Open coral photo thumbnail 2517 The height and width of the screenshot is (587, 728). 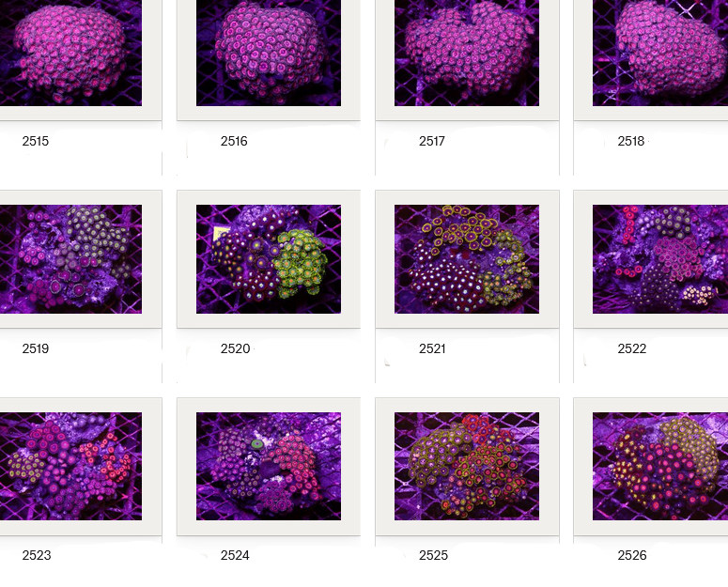[467, 53]
